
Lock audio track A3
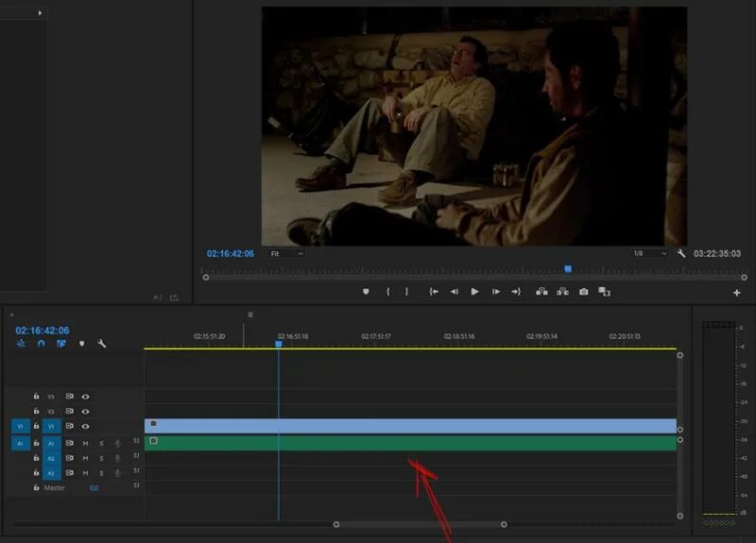pos(36,473)
